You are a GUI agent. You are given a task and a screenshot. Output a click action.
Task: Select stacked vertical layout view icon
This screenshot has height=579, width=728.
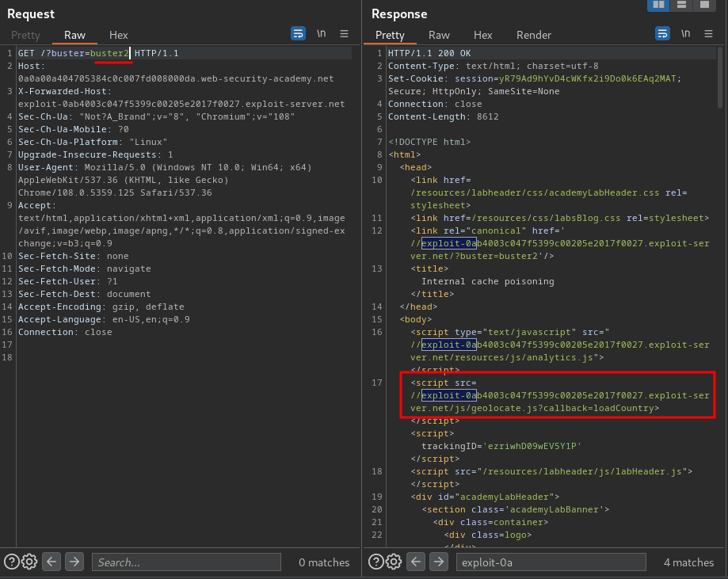[681, 5]
